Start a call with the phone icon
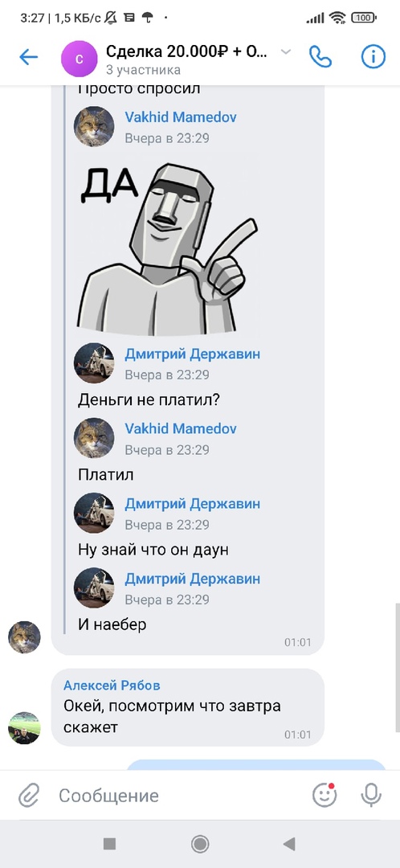Screen dimensions: 400x868 pyautogui.click(x=320, y=56)
